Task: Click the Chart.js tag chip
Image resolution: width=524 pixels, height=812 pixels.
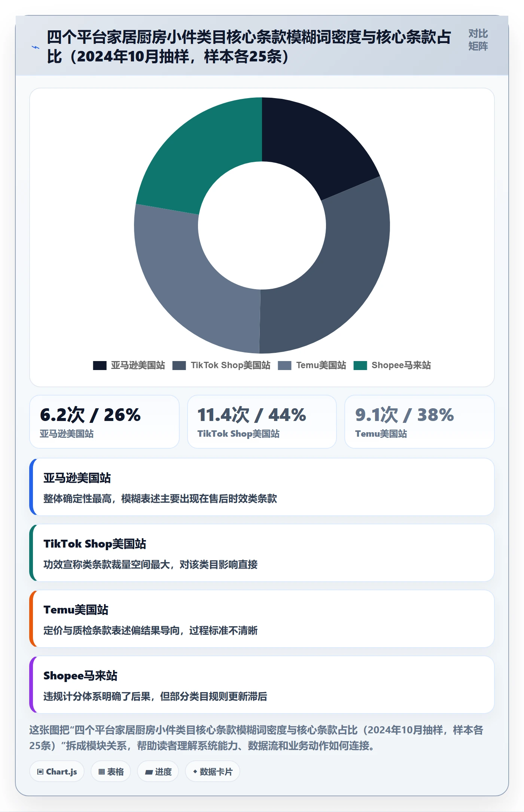Action: tap(57, 772)
